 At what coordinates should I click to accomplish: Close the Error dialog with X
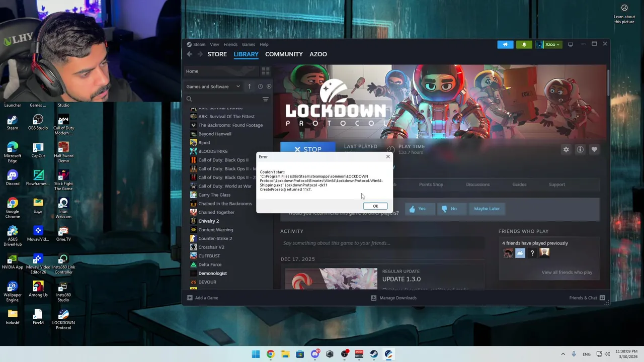point(388,157)
